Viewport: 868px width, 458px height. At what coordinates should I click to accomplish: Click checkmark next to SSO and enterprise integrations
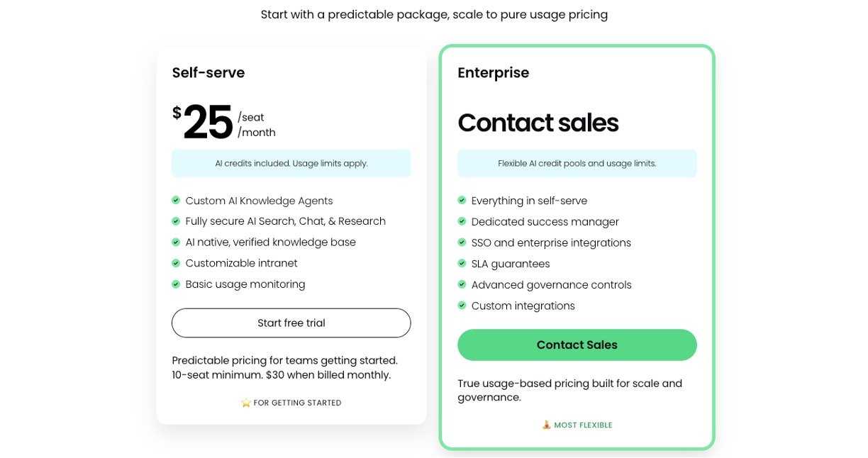pos(462,242)
